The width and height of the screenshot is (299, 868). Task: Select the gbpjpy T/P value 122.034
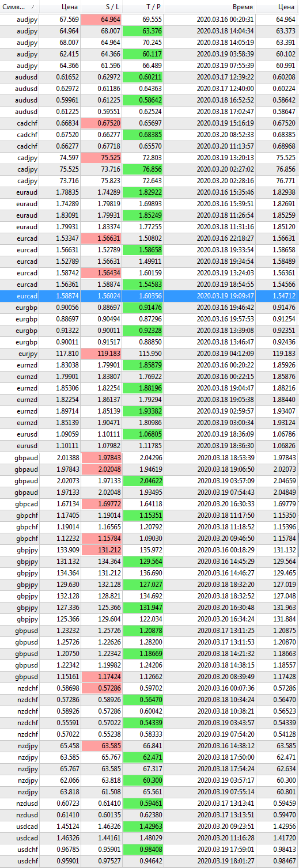coord(152,619)
